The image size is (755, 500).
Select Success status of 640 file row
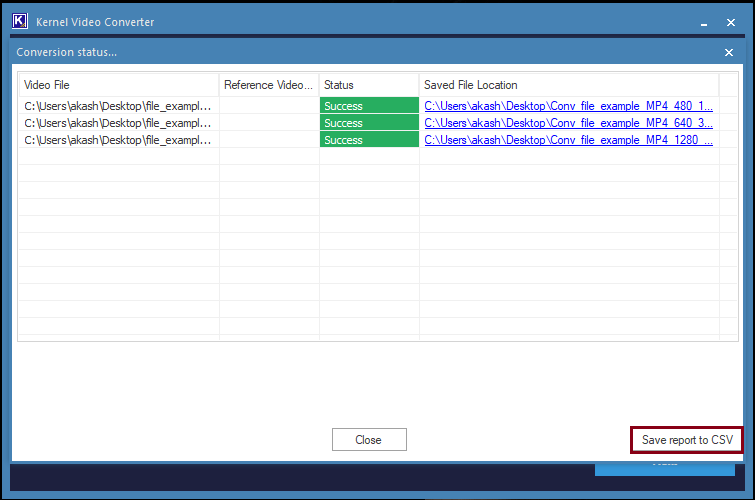point(369,123)
